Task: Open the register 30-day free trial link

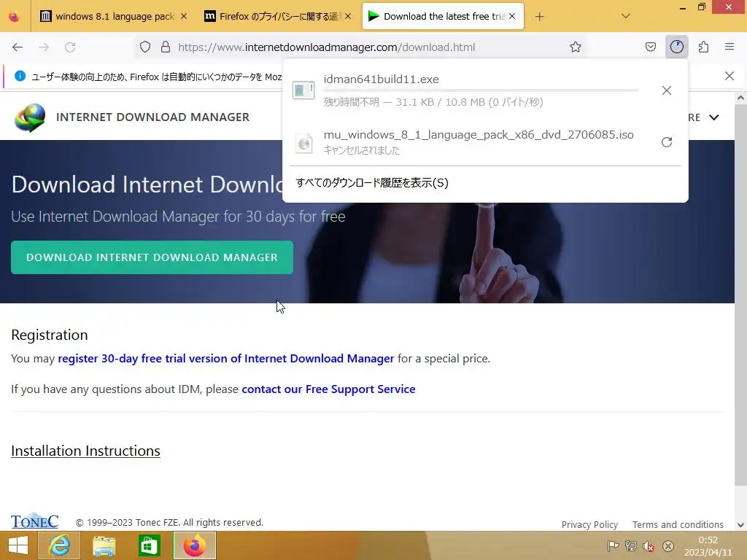Action: pyautogui.click(x=226, y=359)
